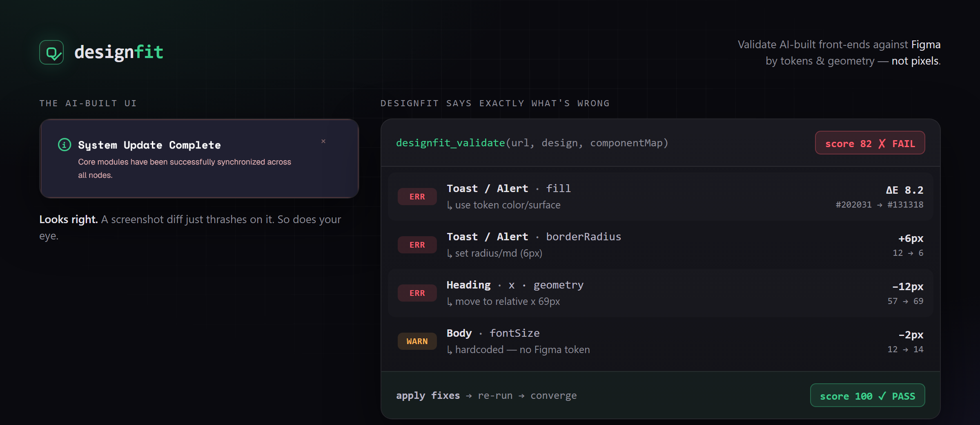Click the 'Looks right.' caption text
The width and height of the screenshot is (980, 425).
69,219
